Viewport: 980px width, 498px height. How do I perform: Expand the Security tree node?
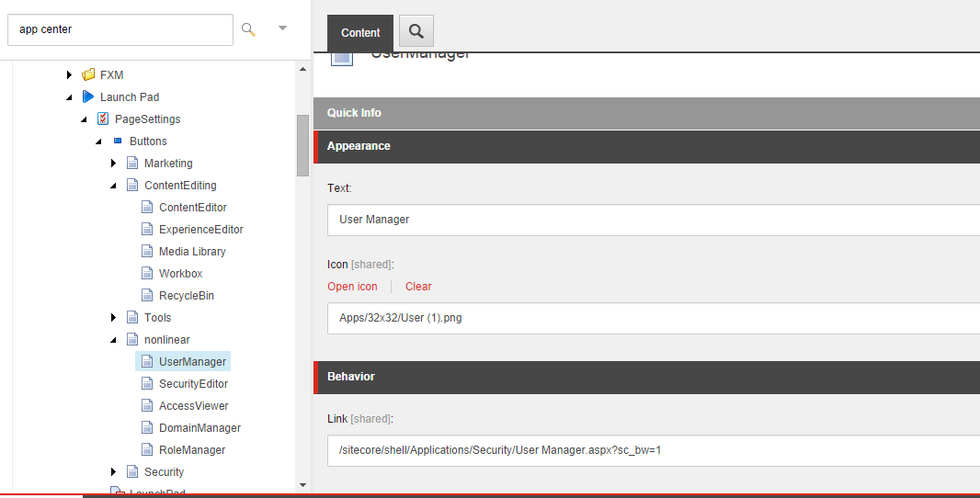(113, 471)
